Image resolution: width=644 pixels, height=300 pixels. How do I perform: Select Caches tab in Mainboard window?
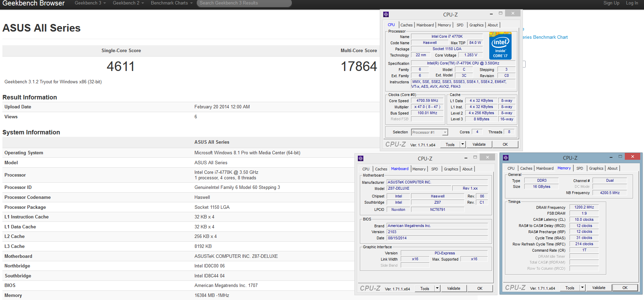381,169
